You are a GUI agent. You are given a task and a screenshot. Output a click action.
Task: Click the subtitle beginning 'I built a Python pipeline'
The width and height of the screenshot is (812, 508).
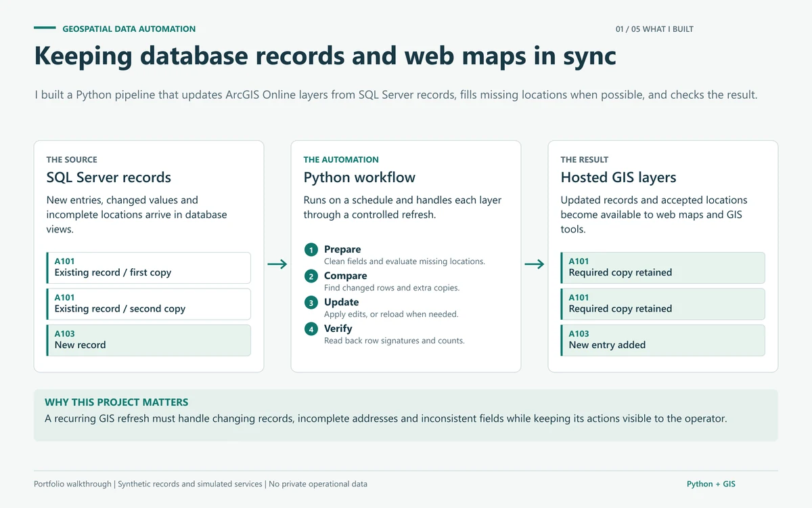click(396, 95)
